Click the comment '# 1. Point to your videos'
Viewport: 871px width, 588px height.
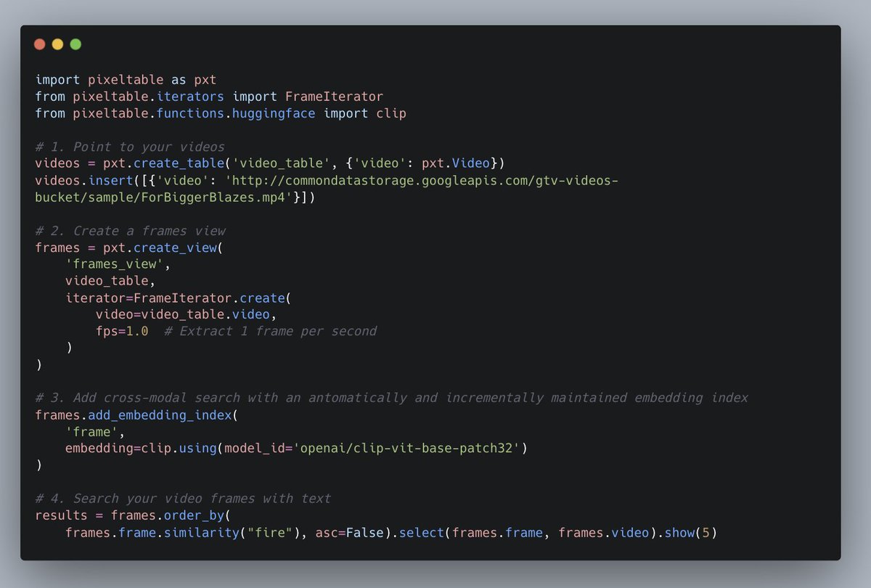(x=130, y=147)
